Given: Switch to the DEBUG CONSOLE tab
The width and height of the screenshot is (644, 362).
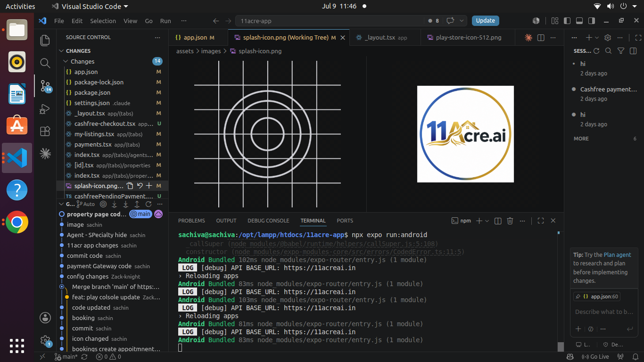Looking at the screenshot, I should (268, 221).
